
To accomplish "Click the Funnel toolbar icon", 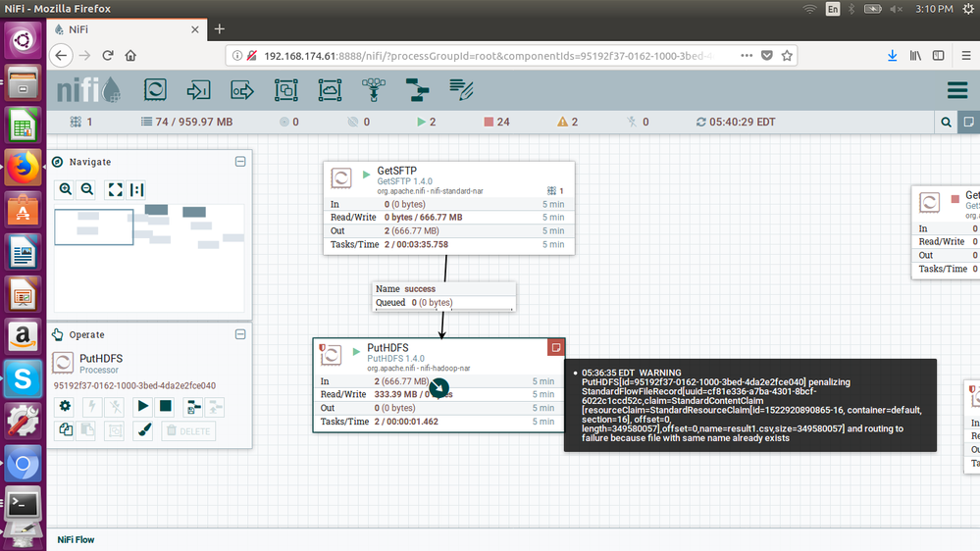I will (x=373, y=91).
